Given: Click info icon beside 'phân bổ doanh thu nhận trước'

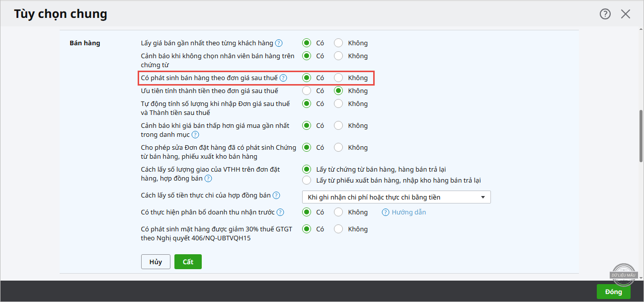Looking at the screenshot, I should tap(280, 212).
